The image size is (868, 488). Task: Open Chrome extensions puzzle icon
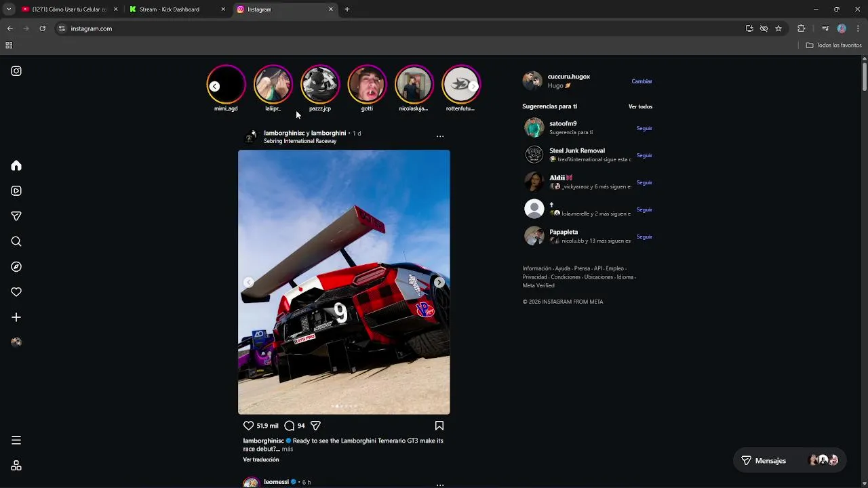801,28
